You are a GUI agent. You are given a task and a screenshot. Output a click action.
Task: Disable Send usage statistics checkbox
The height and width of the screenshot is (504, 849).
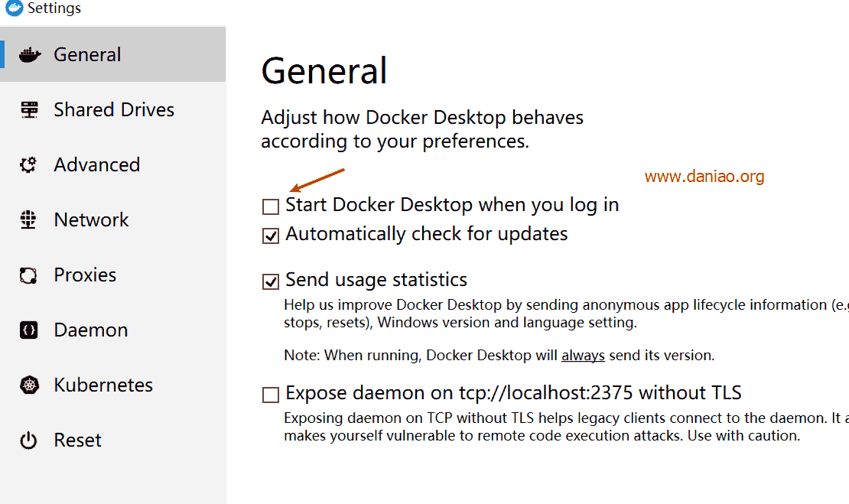pyautogui.click(x=271, y=281)
